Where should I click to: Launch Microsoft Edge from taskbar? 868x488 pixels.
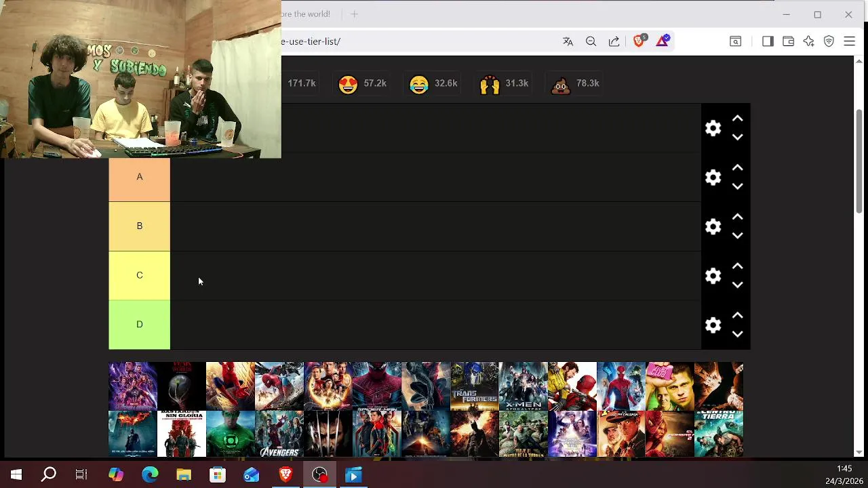pyautogui.click(x=150, y=475)
